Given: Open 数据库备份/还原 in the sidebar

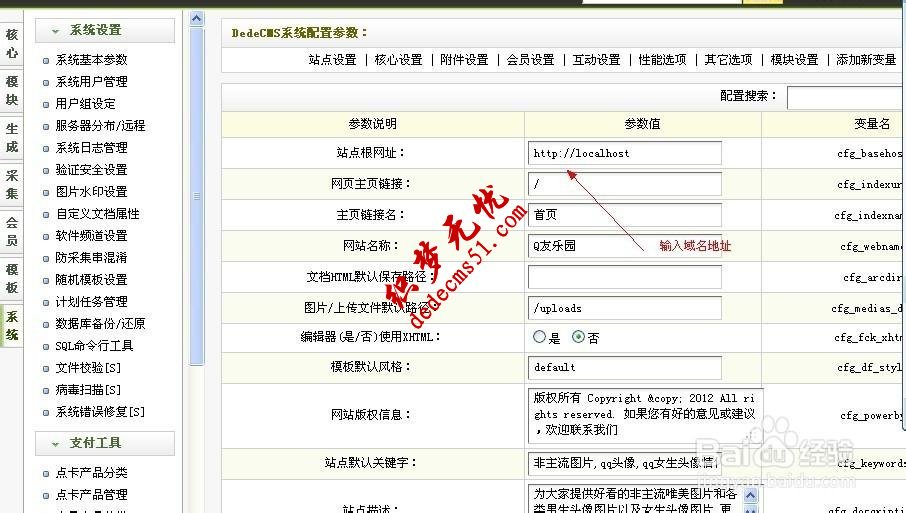Looking at the screenshot, I should 100,324.
